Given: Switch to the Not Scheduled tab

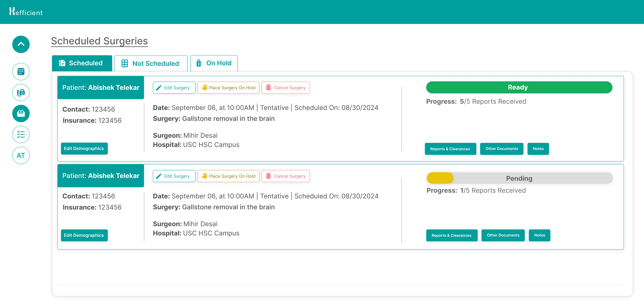Looking at the screenshot, I should [151, 64].
